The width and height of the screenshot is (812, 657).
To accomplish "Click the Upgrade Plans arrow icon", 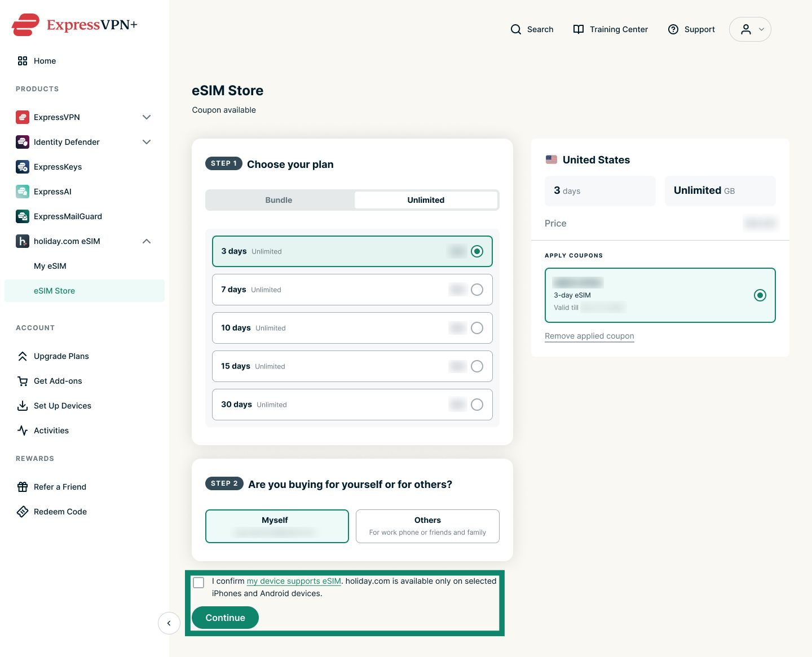I will pyautogui.click(x=23, y=356).
